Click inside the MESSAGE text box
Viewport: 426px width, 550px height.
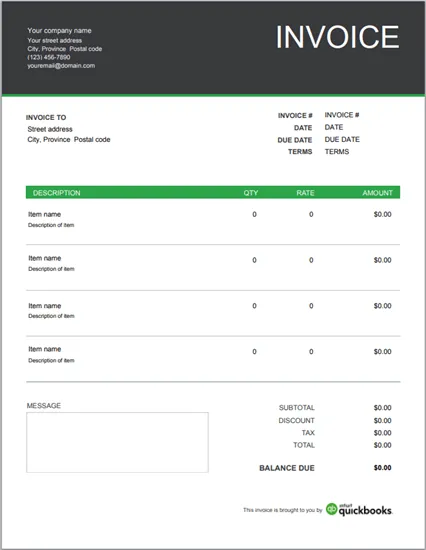[117, 442]
